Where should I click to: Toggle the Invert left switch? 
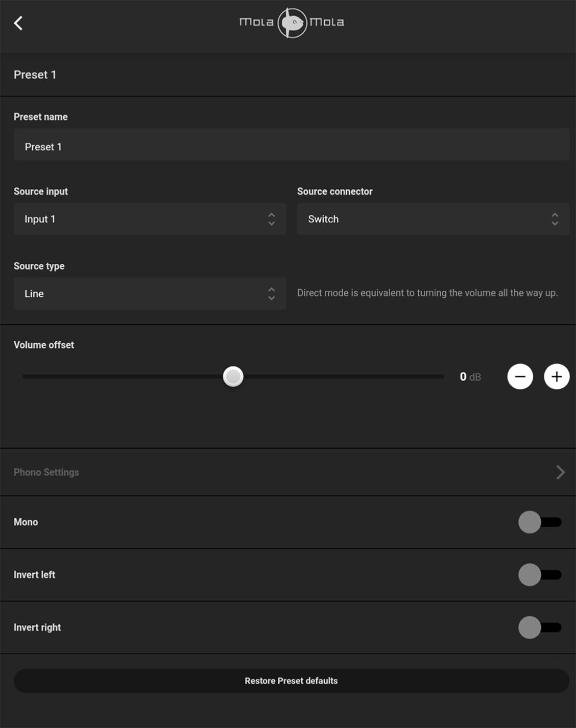[x=539, y=575]
